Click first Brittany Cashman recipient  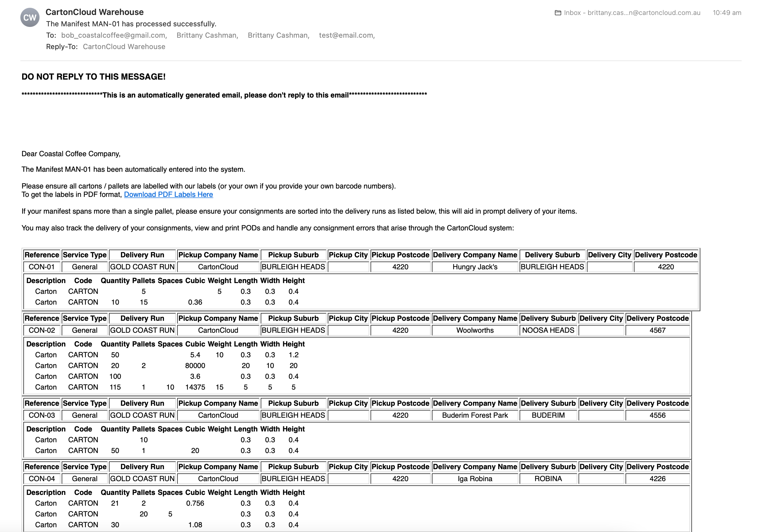(x=207, y=35)
